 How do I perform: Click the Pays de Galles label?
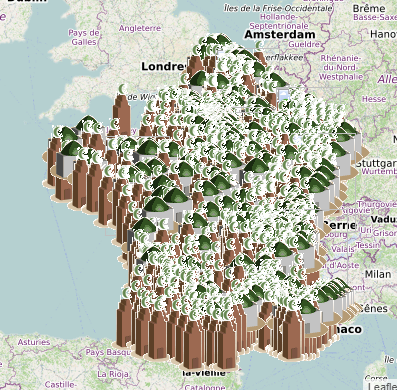pos(84,37)
